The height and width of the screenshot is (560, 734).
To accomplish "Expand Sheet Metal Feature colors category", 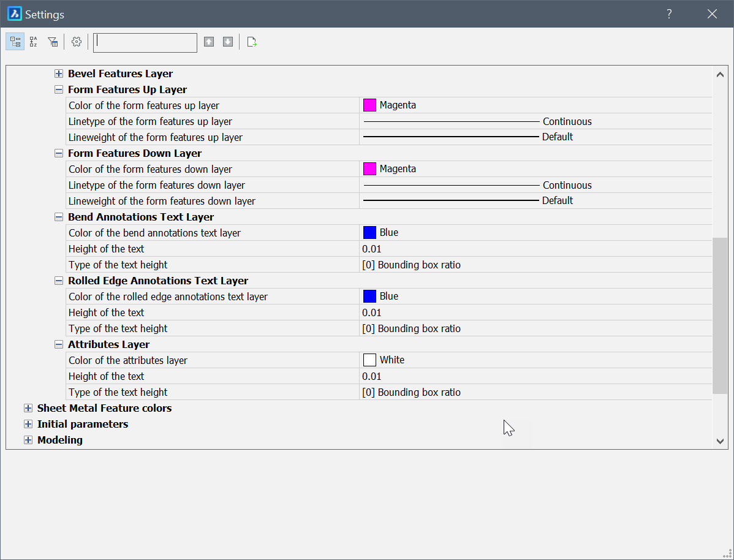I will coord(28,408).
